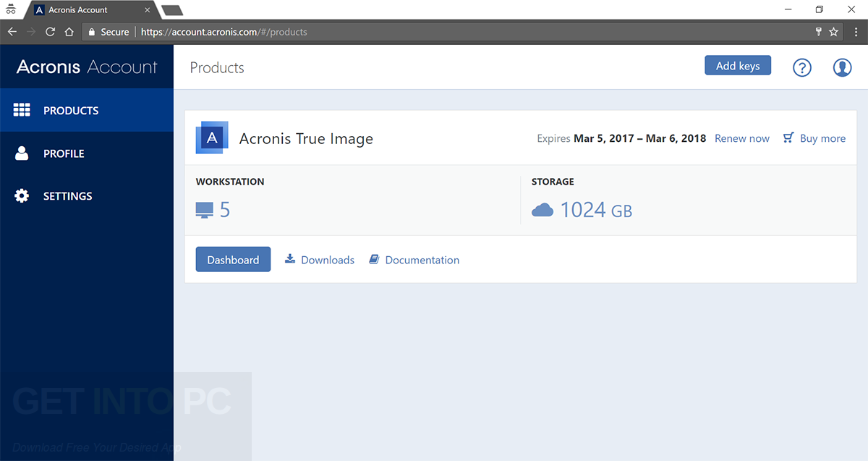Click the 1024 GB storage value
Screen dimensions: 868x461
pyautogui.click(x=596, y=210)
